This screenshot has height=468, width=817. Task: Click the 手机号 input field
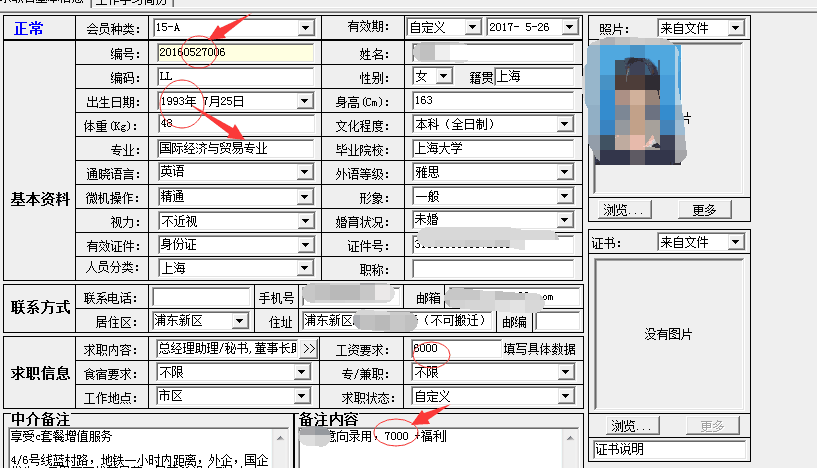click(x=350, y=295)
